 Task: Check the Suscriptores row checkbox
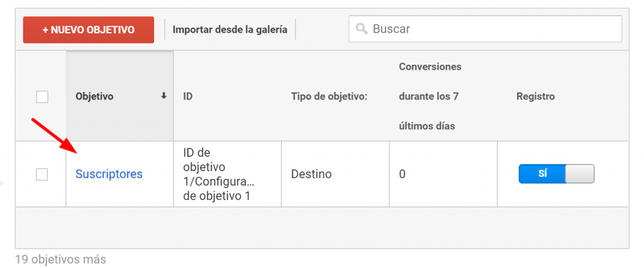(42, 174)
